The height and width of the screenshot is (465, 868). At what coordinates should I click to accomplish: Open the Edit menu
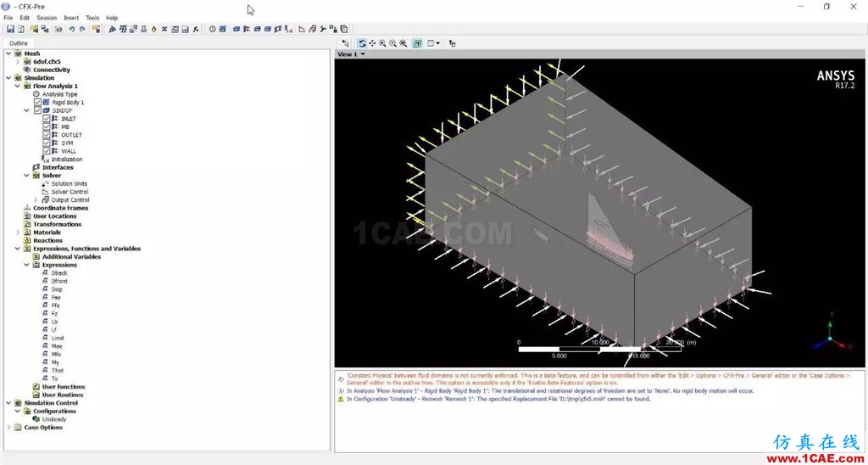pos(25,18)
